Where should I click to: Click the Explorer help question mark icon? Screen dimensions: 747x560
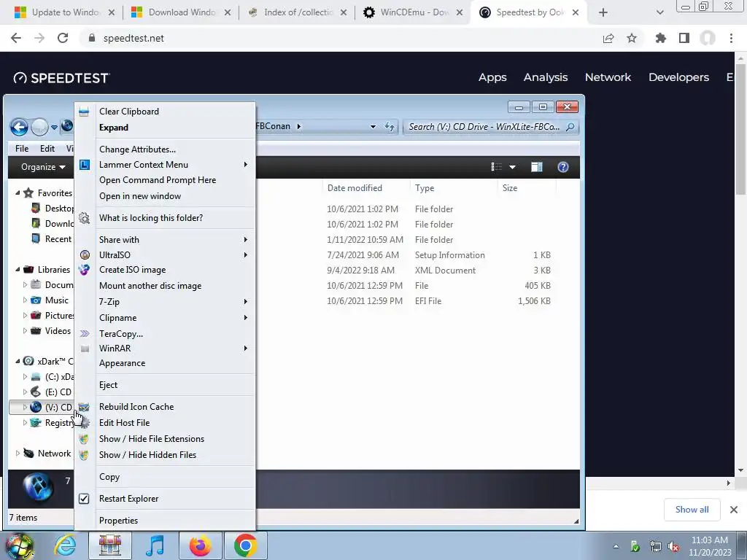tap(563, 167)
